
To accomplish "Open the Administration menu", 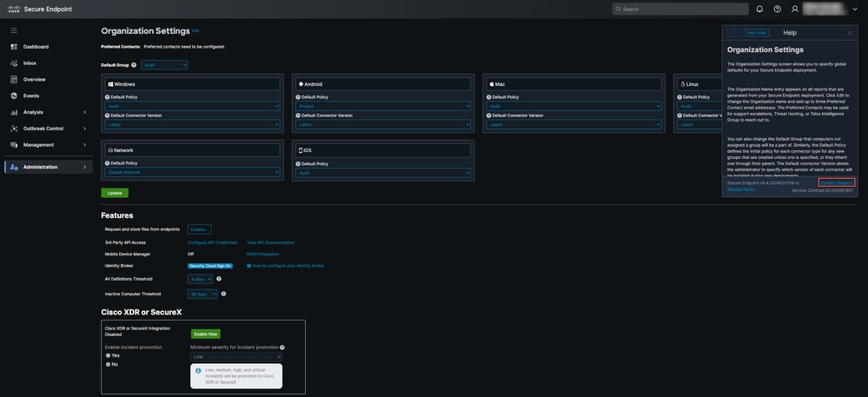I will point(48,167).
